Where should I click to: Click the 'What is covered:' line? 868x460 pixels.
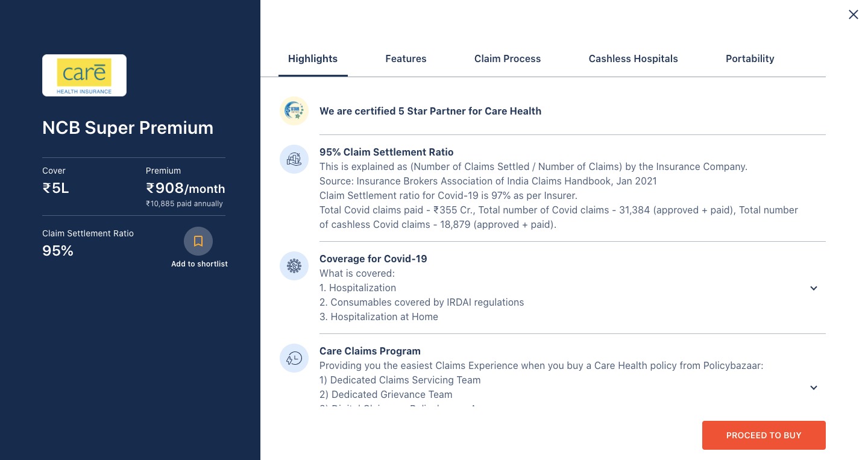(357, 273)
